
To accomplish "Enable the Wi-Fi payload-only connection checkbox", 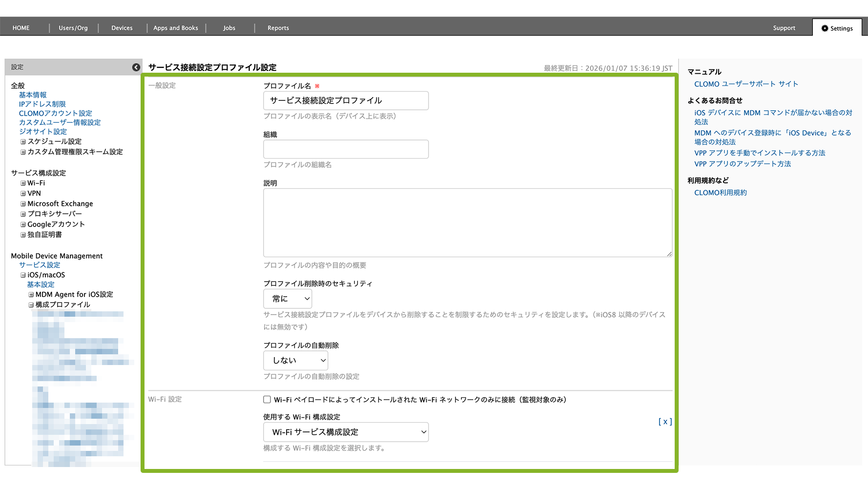I will [x=267, y=400].
